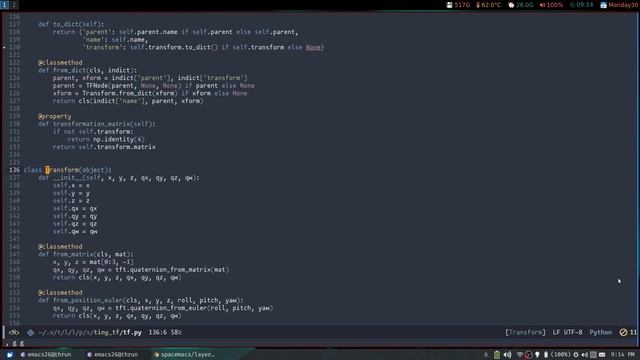Click the Python major-mode icon in modeline
Viewport: 640px width, 360px height.
point(31,332)
